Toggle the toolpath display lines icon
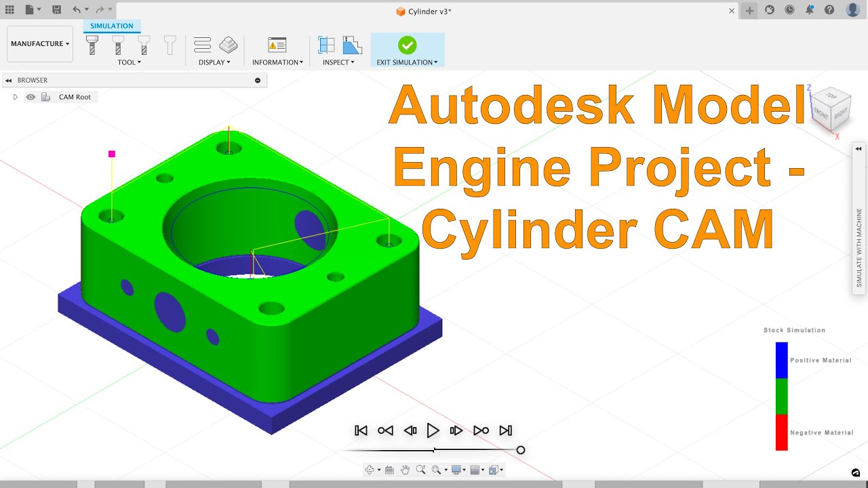Viewport: 868px width, 488px height. point(202,45)
